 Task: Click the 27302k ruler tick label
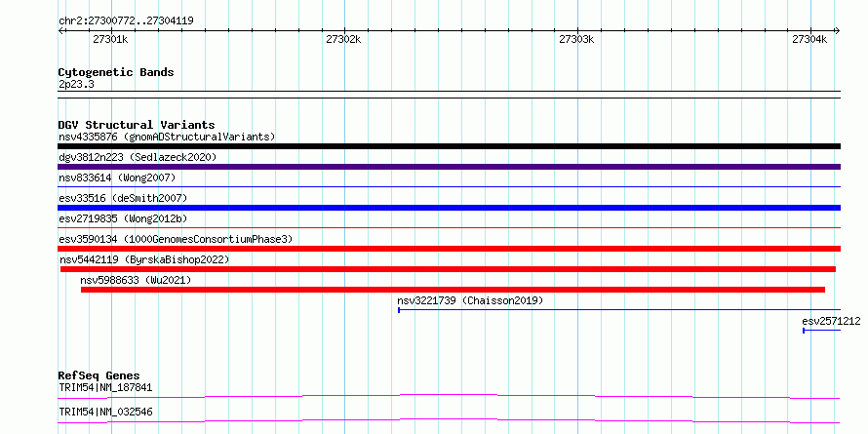(x=343, y=39)
